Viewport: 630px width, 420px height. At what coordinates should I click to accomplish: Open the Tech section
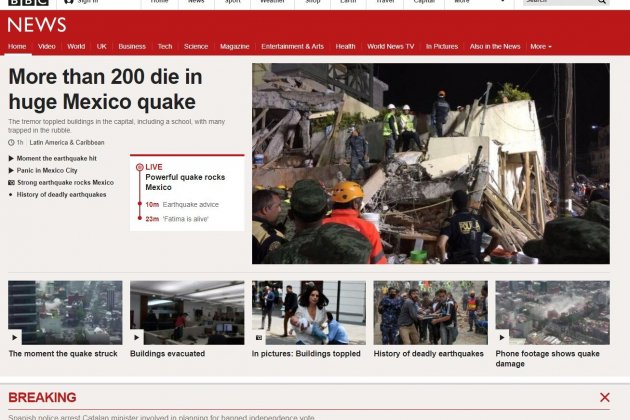(x=165, y=47)
